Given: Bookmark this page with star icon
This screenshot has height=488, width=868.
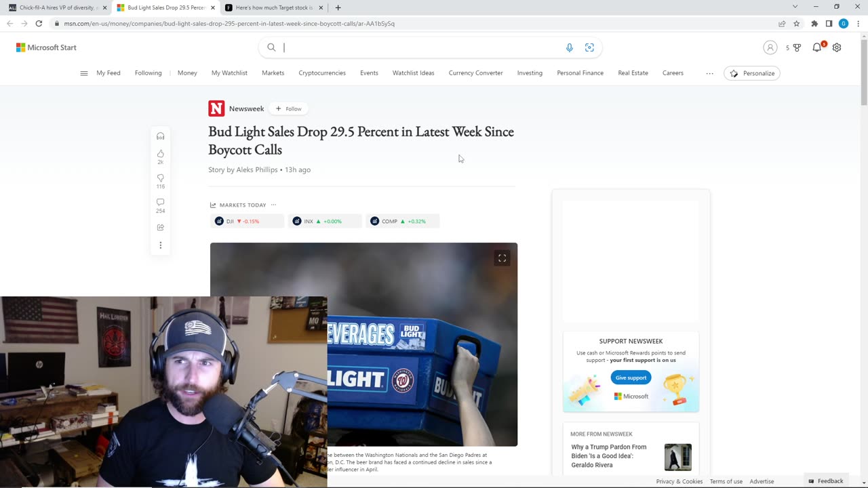Looking at the screenshot, I should [x=797, y=23].
